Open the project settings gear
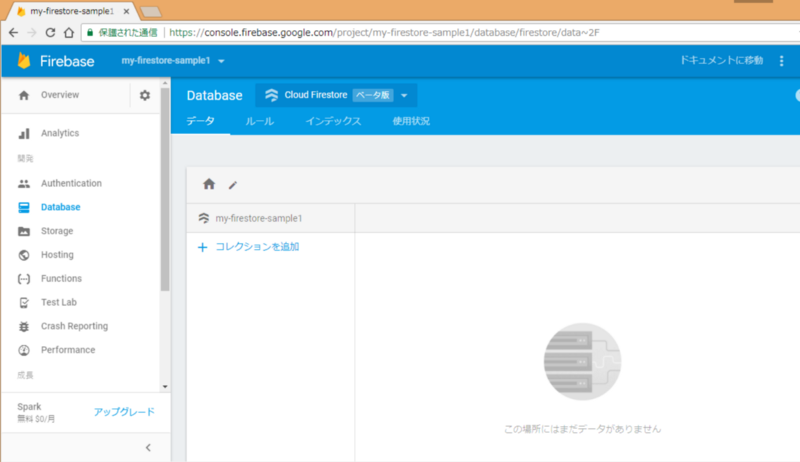Screen dimensions: 800x462 (x=145, y=95)
